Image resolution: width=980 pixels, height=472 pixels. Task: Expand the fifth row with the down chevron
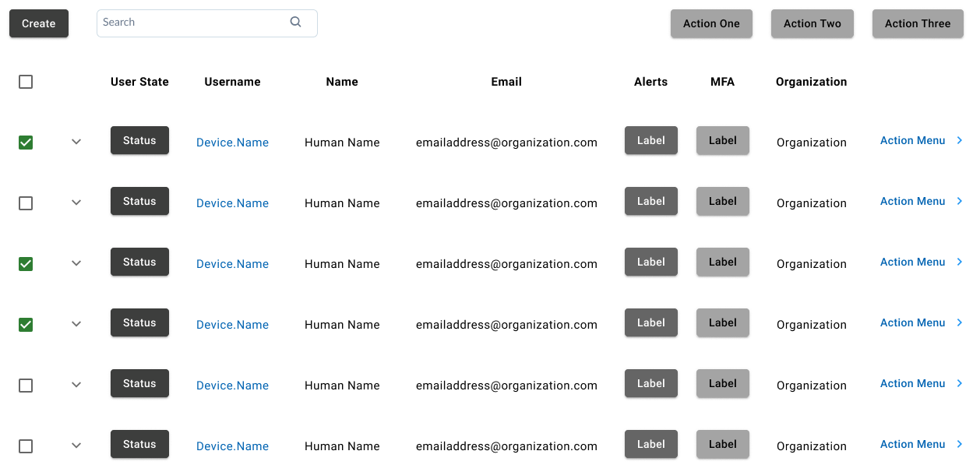(76, 385)
